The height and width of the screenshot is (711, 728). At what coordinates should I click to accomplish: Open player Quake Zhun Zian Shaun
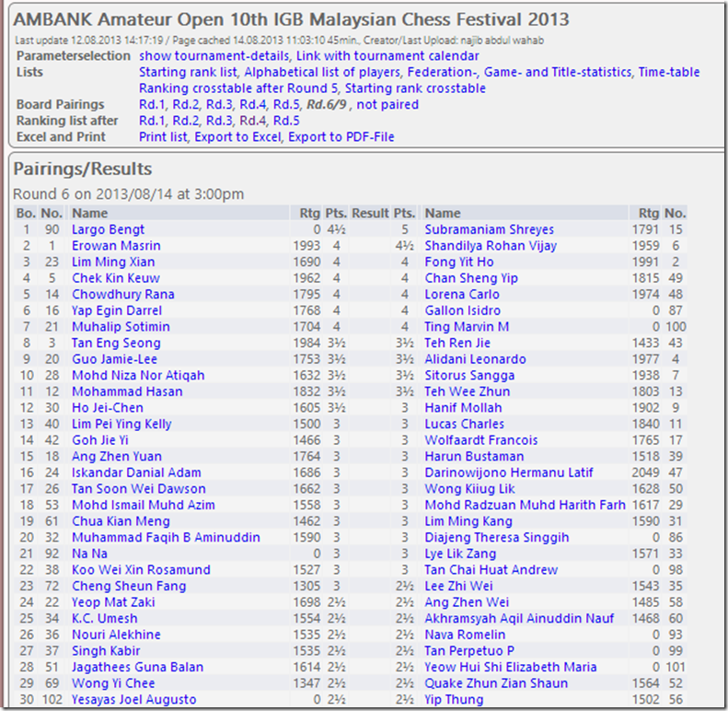click(496, 684)
